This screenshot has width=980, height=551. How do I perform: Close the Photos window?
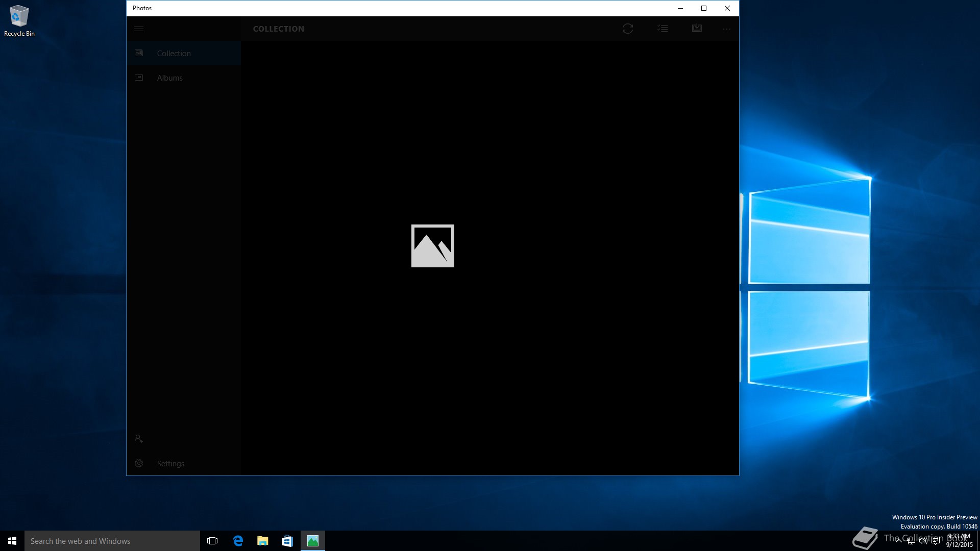pos(727,8)
